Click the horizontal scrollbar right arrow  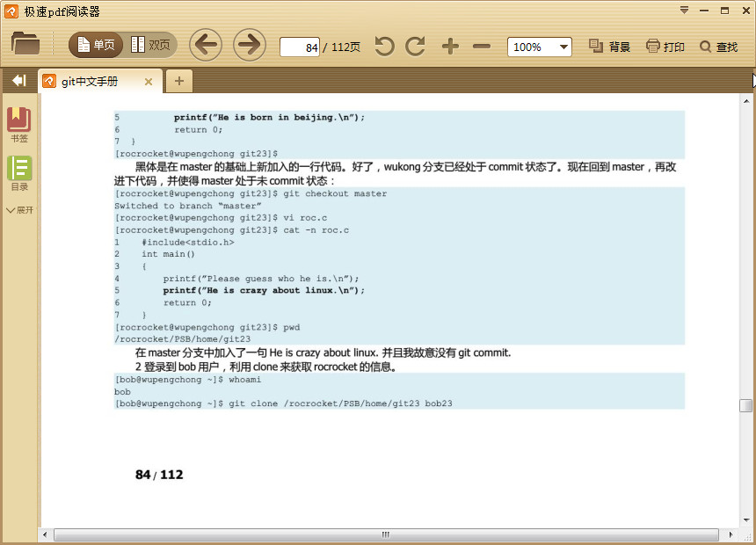coord(731,534)
